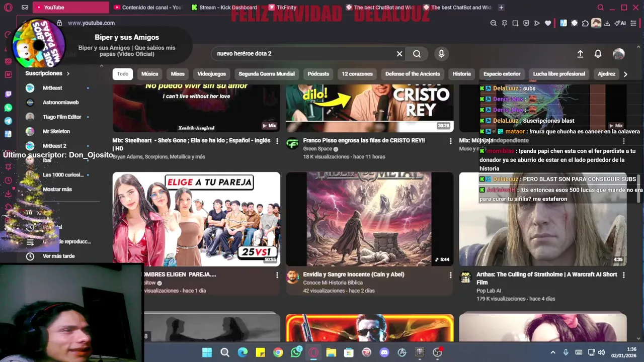Image resolution: width=644 pixels, height=362 pixels.
Task: Open Telegram in the Opera sidebar
Action: 8,121
